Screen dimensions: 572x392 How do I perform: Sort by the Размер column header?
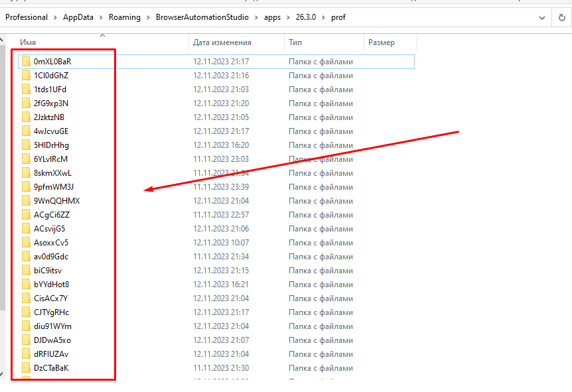(382, 42)
